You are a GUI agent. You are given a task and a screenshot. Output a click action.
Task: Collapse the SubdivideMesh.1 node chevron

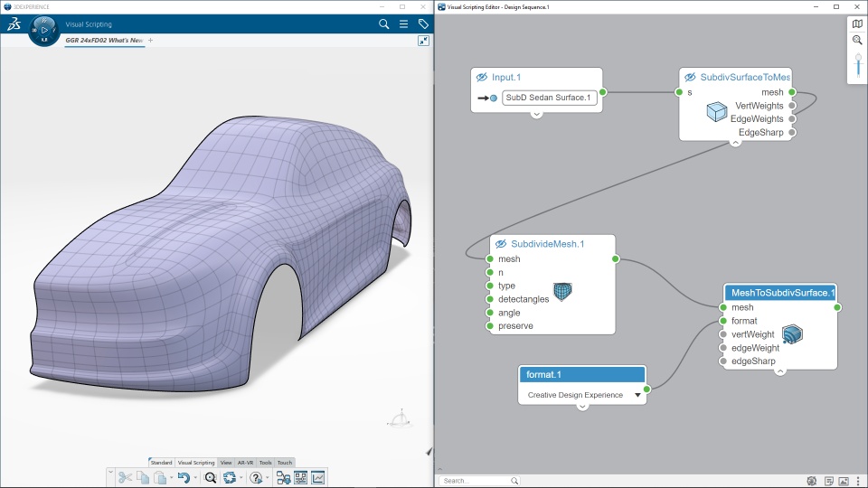[552, 336]
